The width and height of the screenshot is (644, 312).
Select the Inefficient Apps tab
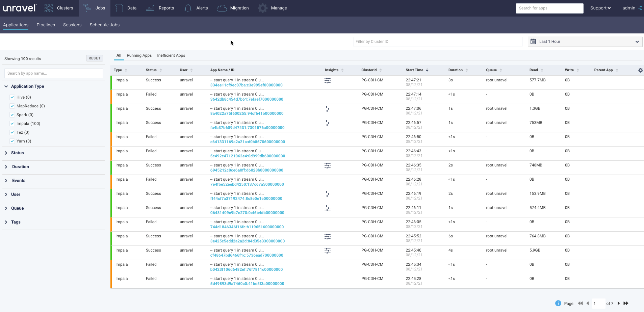[171, 55]
